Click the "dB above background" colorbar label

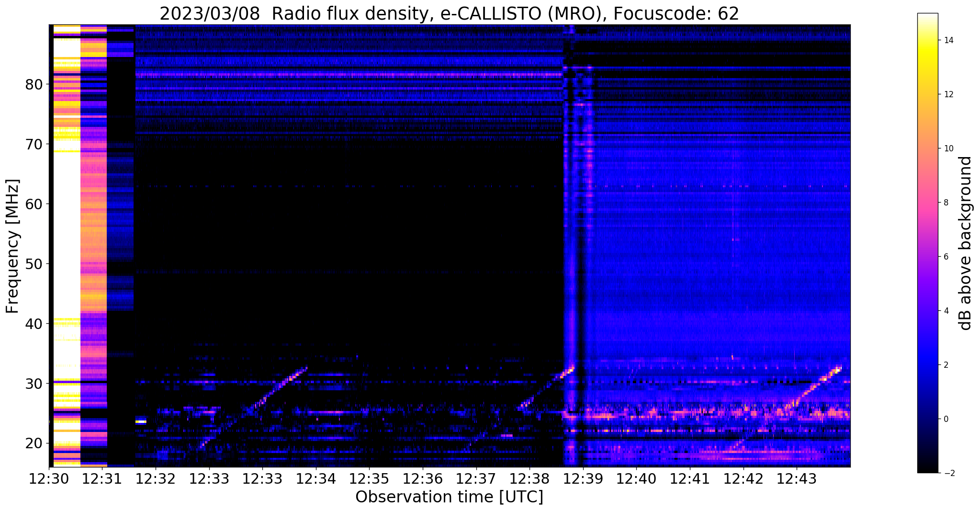coord(966,243)
